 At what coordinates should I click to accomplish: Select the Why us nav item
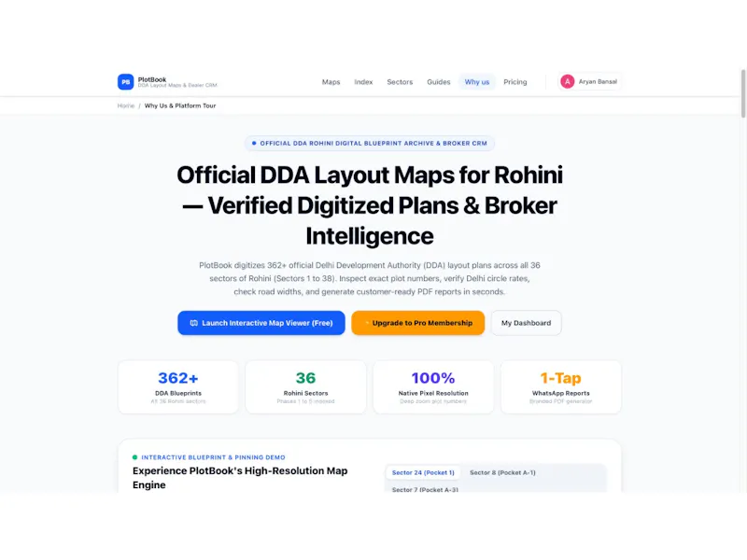477,82
